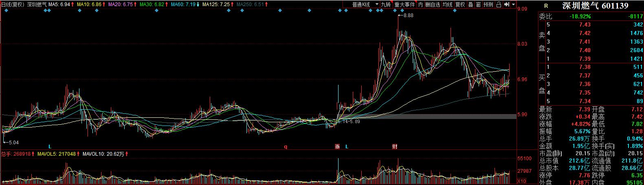
Task: Click the red 财 marker below the chart
Action: (x=395, y=146)
